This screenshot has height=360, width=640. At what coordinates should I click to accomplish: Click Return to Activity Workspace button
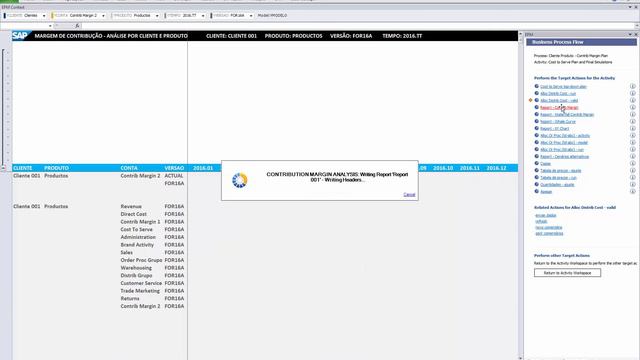567,273
